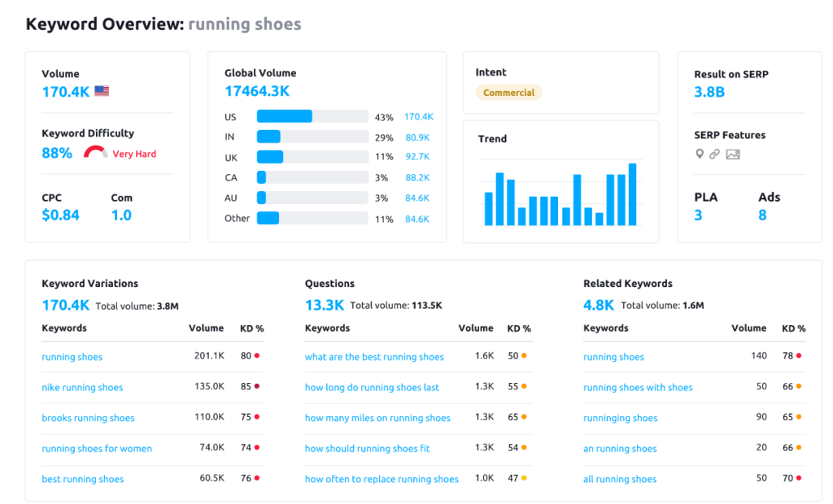Click the US global volume value 170.4K
This screenshot has height=504, width=833.
click(x=419, y=116)
